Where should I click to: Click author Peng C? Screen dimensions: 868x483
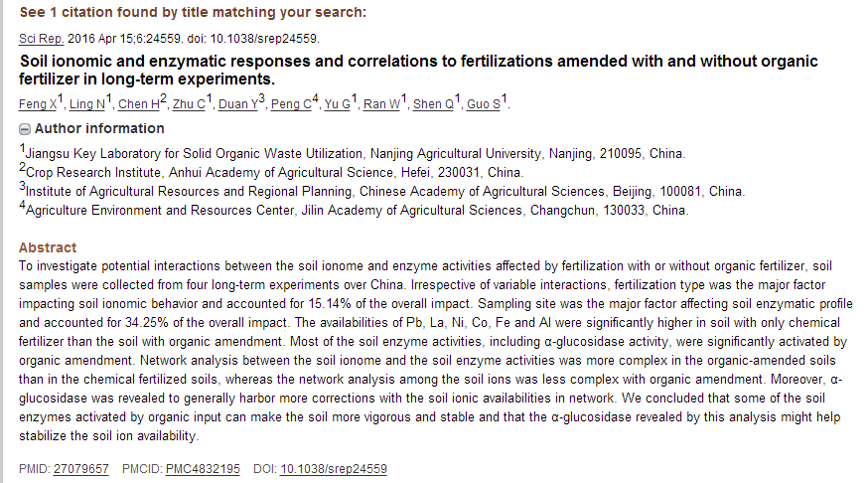pyautogui.click(x=290, y=104)
